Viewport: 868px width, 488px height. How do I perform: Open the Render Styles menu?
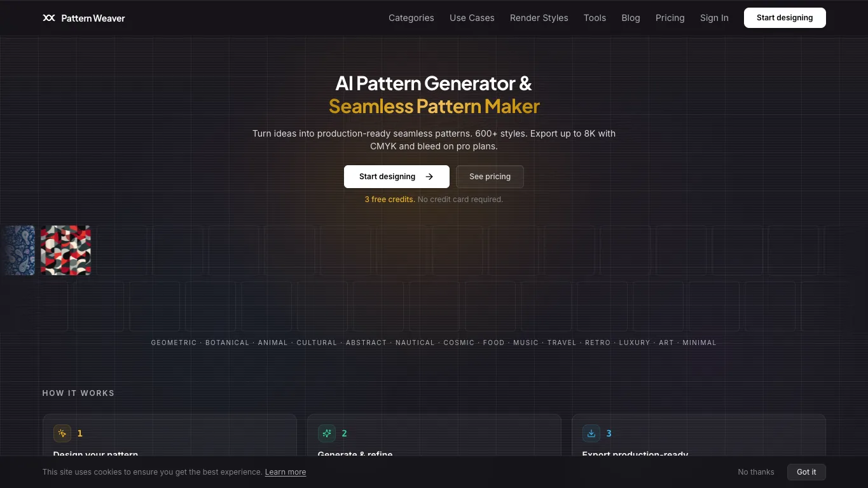click(x=539, y=18)
